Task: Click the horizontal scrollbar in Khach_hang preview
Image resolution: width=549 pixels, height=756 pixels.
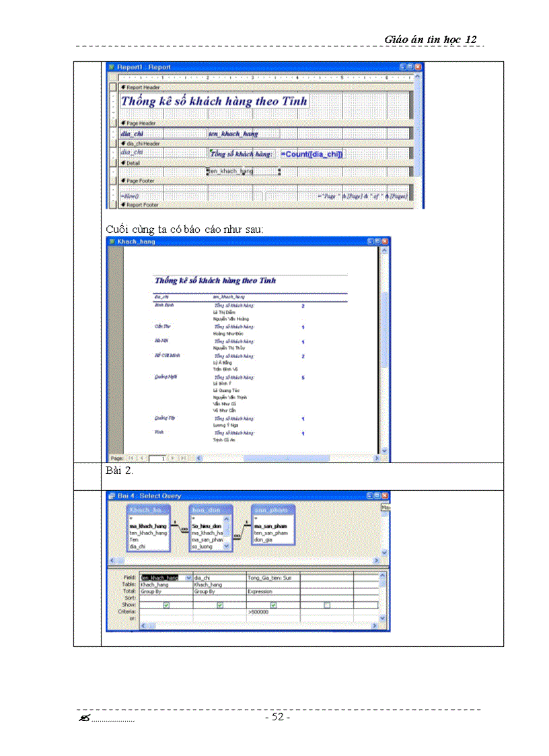Action: click(289, 458)
